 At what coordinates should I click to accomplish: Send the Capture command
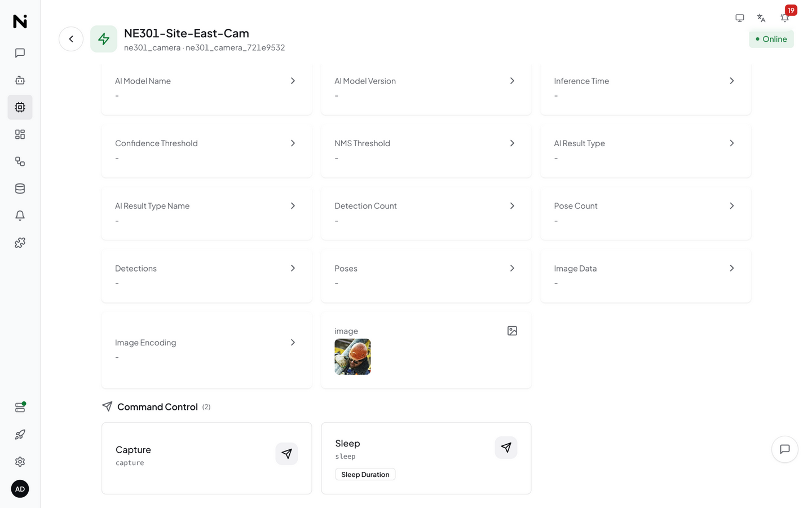click(x=286, y=454)
